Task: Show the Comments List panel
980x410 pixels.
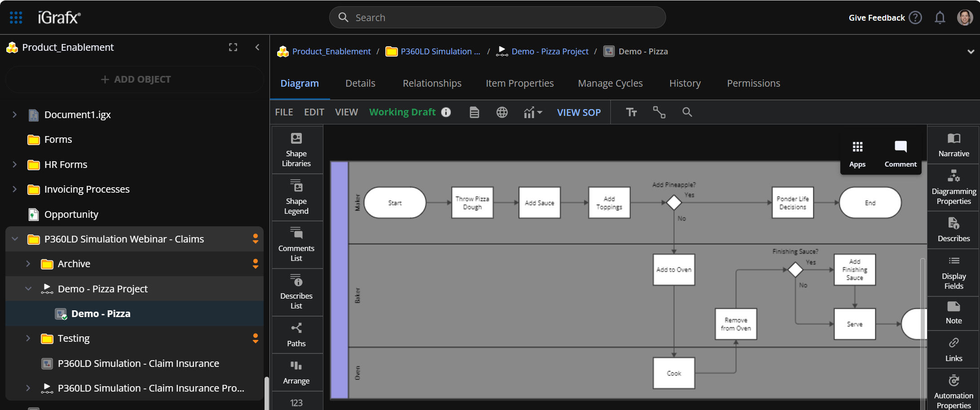Action: (x=296, y=245)
